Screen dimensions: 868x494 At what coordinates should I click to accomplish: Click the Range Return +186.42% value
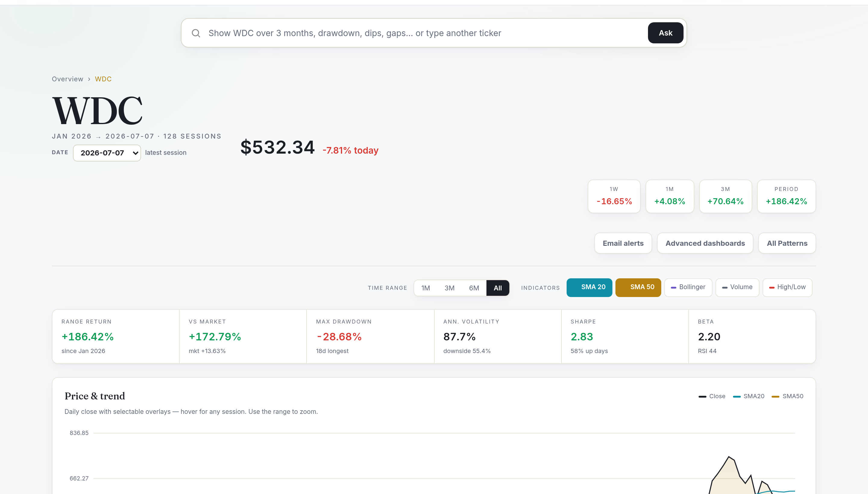click(x=88, y=337)
